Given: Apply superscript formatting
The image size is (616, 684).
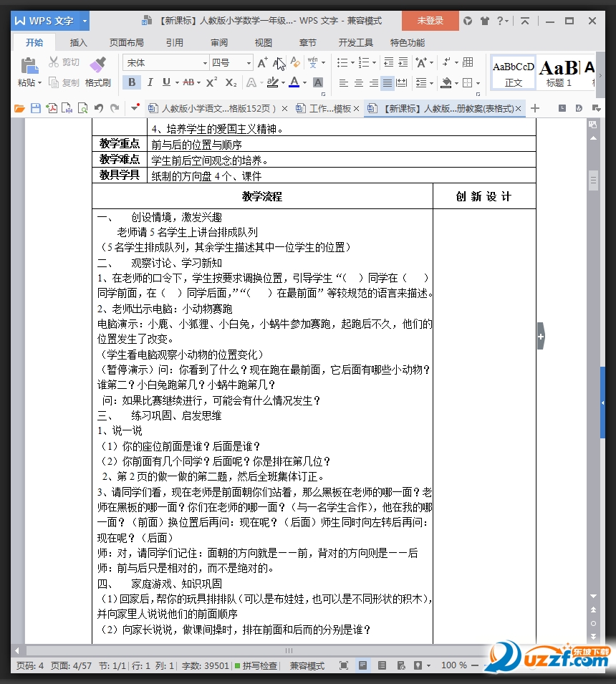Looking at the screenshot, I should pos(211,82).
